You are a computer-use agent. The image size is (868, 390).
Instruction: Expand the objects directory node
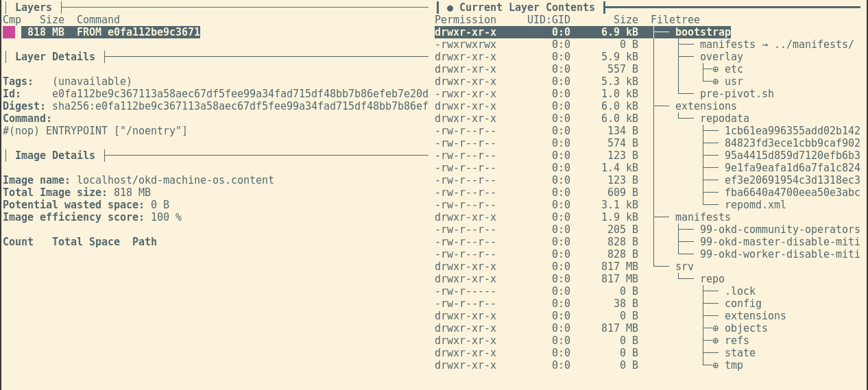pos(715,328)
